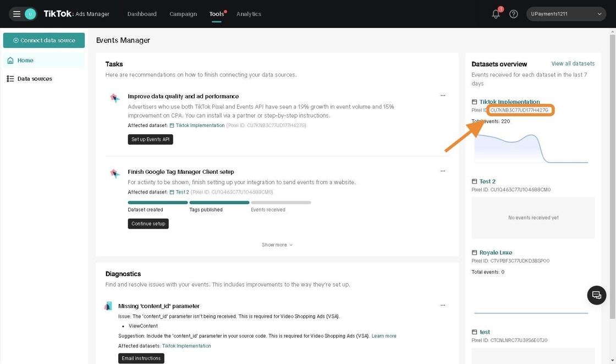The image size is (616, 364).
Task: Open Test 2 dataset in overview
Action: point(487,181)
